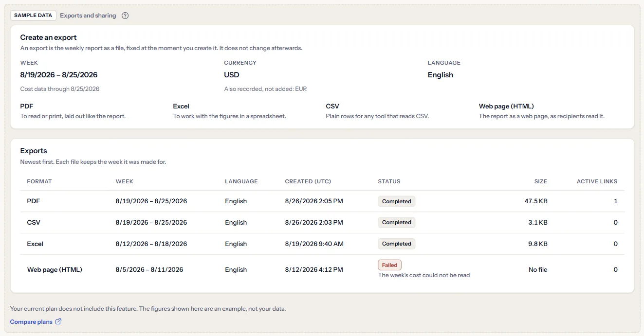644x336 pixels.
Task: Click the CREATED (UTC) column header
Action: (308, 181)
